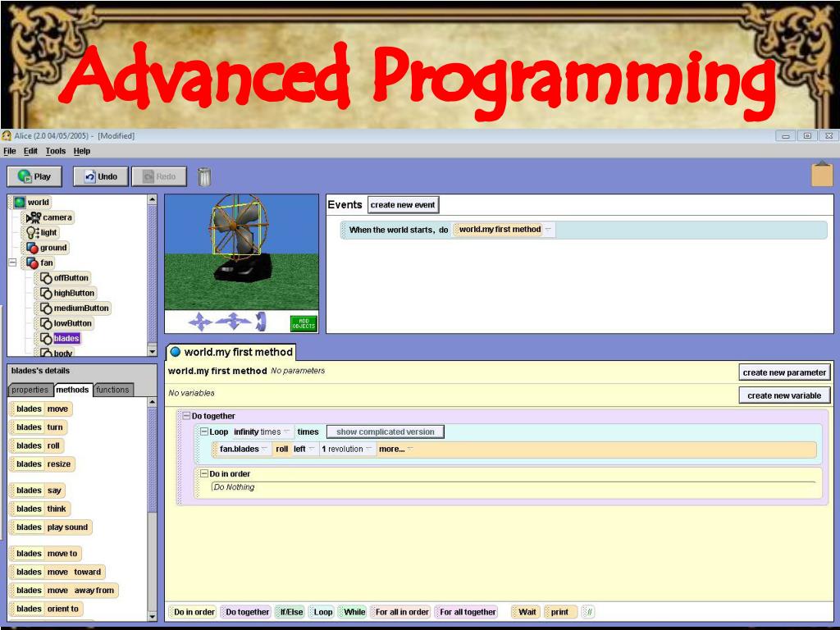840x630 pixels.
Task: Click camera tilt curved arrow control
Action: [x=261, y=322]
